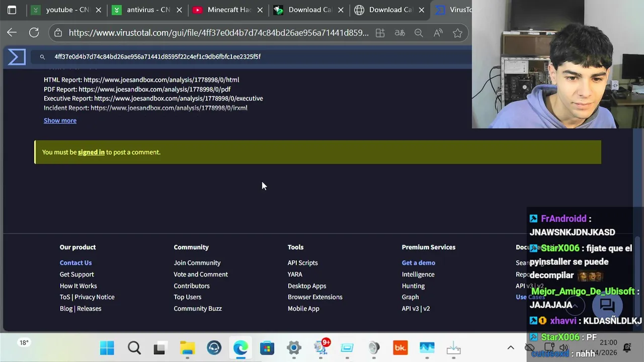Click the search magnifier beside the hash
644x362 pixels.
(42, 57)
